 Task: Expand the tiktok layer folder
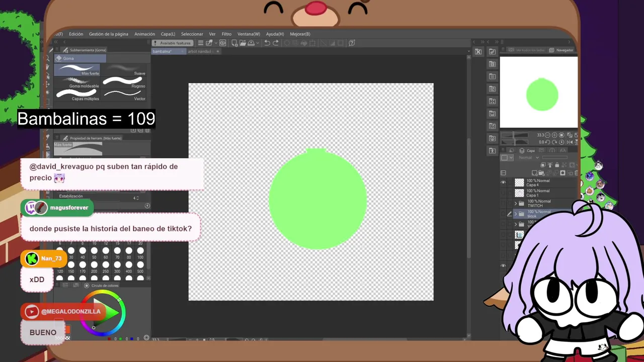tap(515, 214)
